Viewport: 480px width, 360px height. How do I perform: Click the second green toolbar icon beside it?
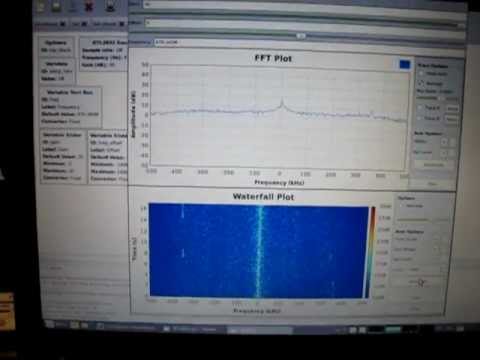point(56,6)
